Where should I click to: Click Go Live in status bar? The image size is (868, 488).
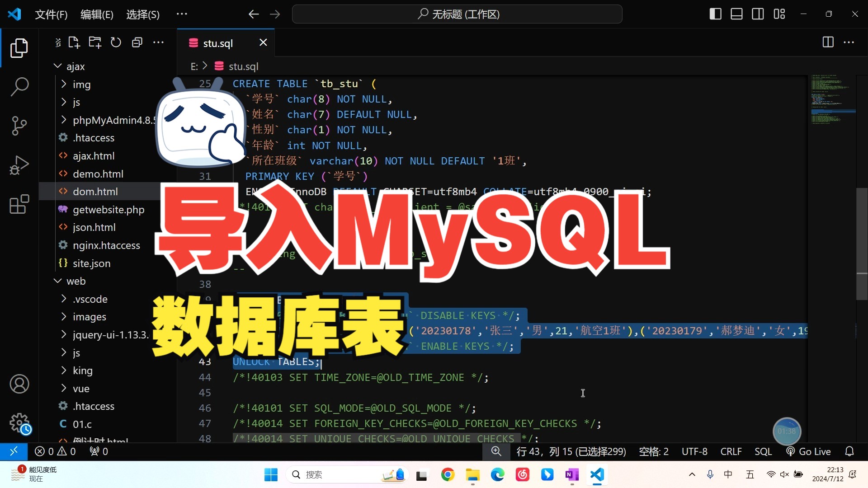809,451
